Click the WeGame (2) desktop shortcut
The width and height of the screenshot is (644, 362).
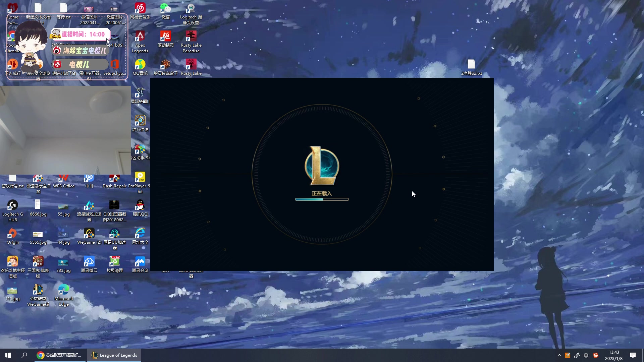tap(89, 236)
